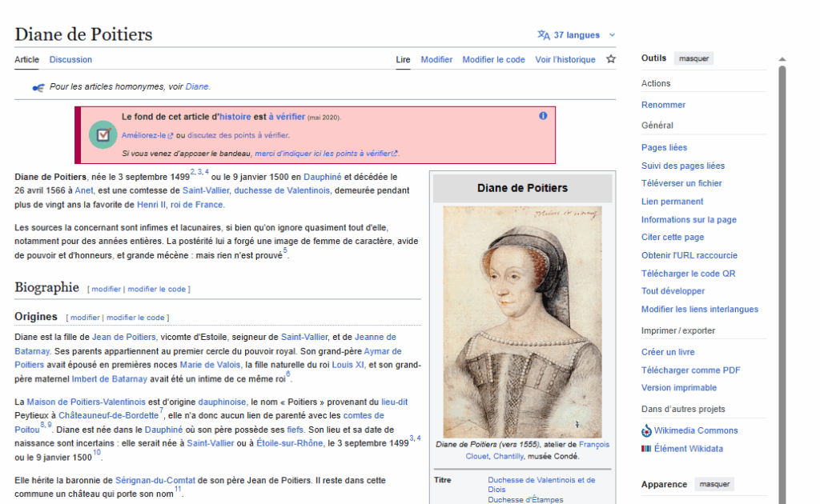Image resolution: width=820 pixels, height=504 pixels.
Task: Click the homonym disambiguation icon
Action: pyautogui.click(x=38, y=87)
